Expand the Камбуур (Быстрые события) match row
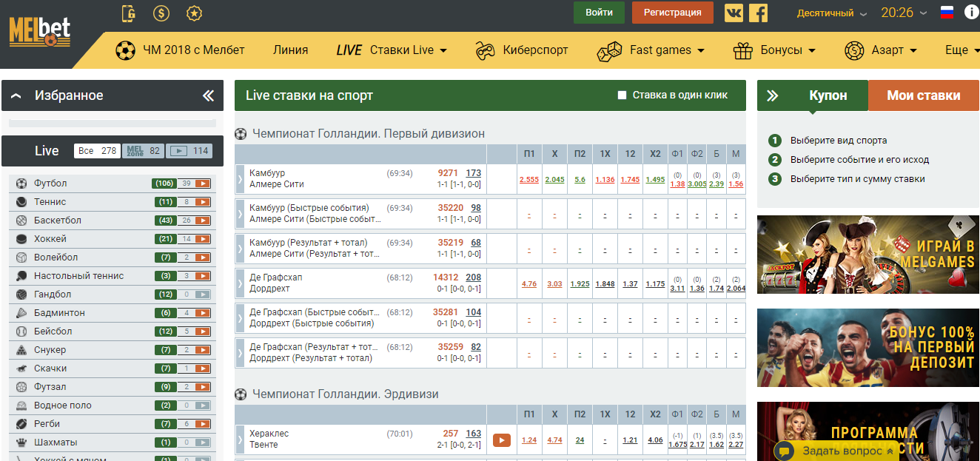Image resolution: width=980 pixels, height=461 pixels. pyautogui.click(x=239, y=214)
